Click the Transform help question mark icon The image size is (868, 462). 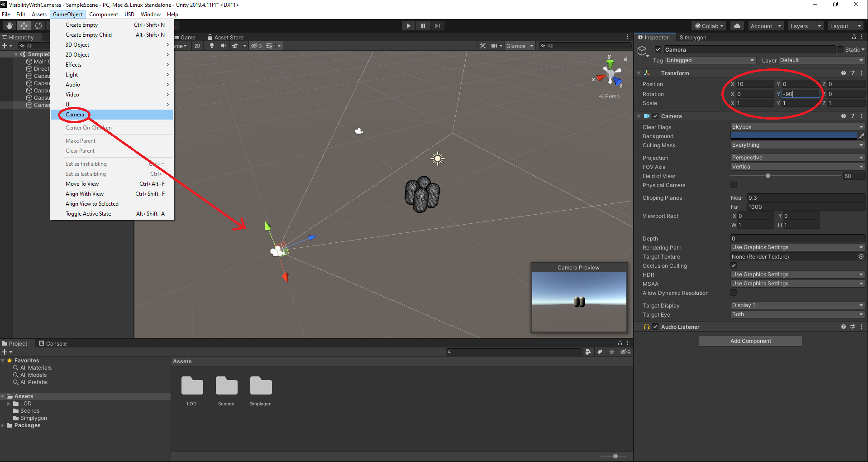point(843,73)
